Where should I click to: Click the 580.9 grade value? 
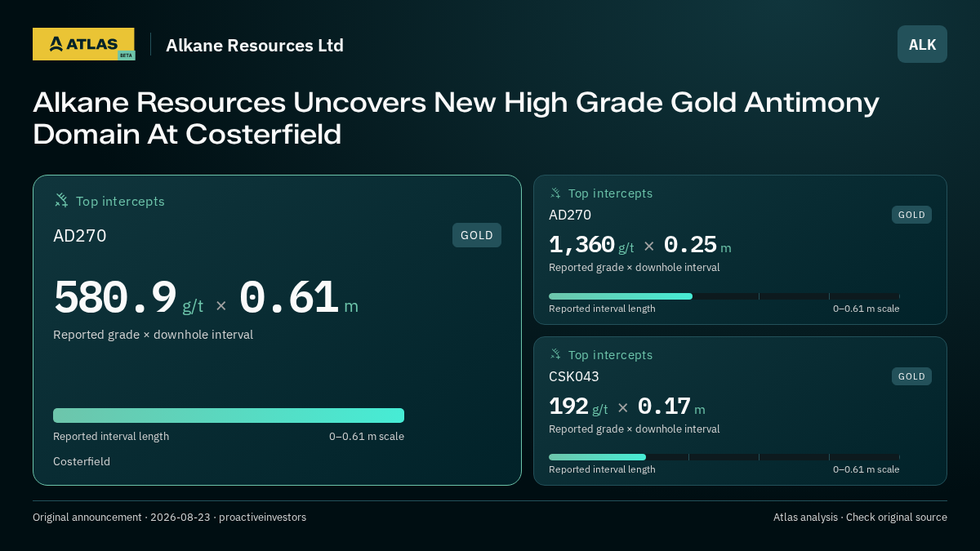pos(115,297)
